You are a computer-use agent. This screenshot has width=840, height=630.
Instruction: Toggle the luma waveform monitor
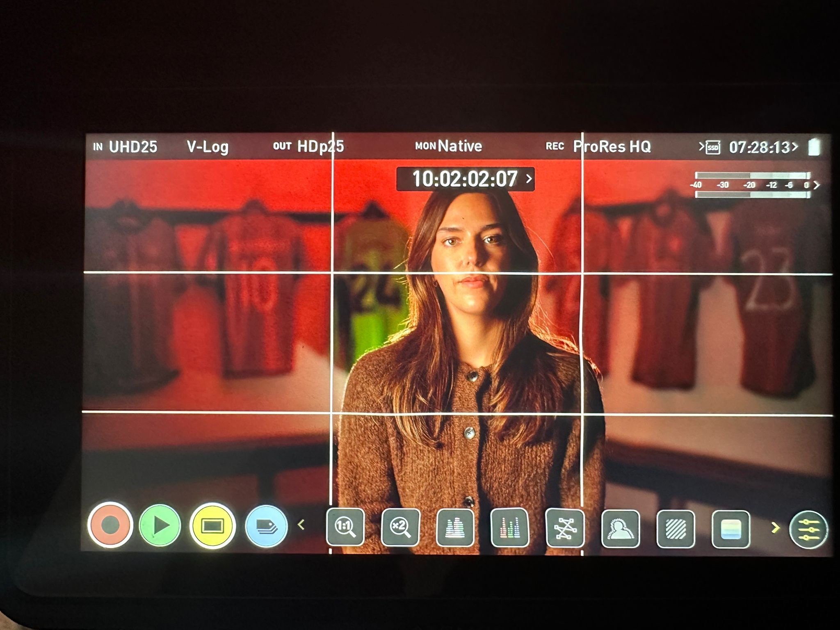455,527
